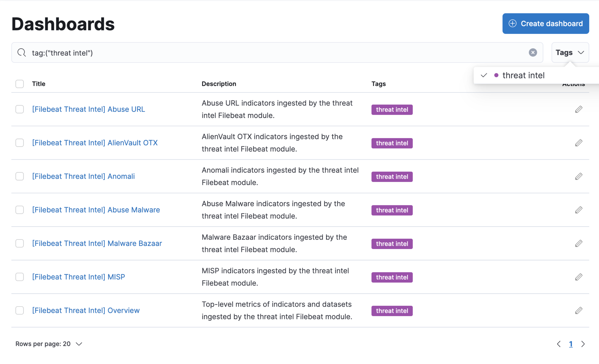Open [Filebeat Threat Intel] Overview dashboard link
The image size is (599, 364).
[86, 311]
